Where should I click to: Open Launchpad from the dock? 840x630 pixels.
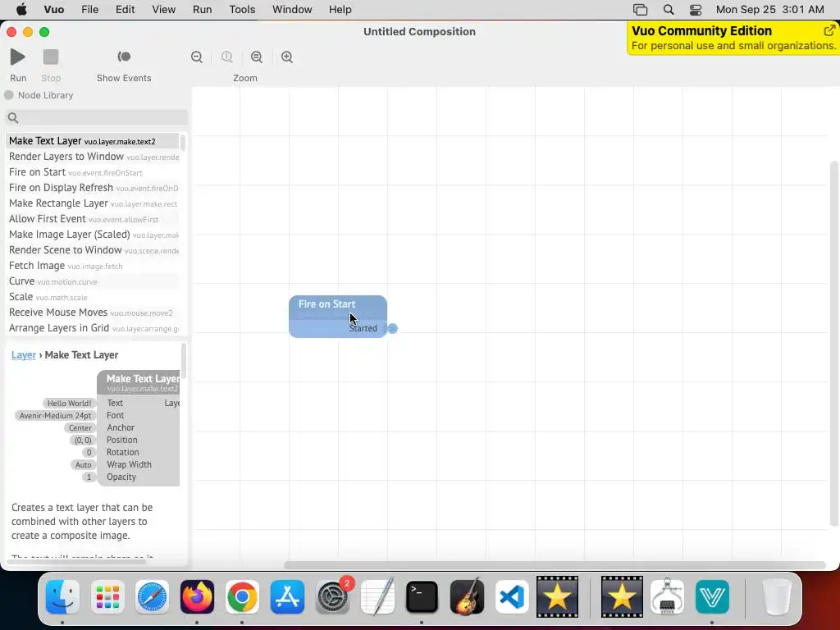coord(107,596)
